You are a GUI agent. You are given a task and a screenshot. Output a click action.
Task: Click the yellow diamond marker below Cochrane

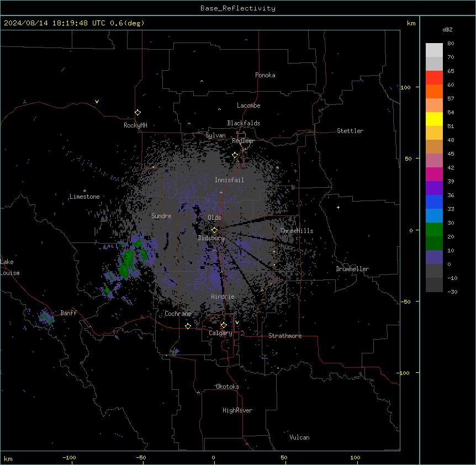click(188, 326)
